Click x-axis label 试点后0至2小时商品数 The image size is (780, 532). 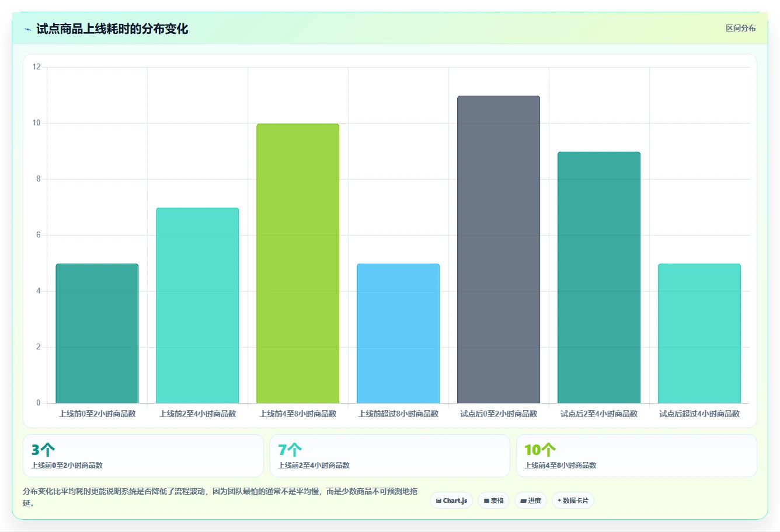(x=499, y=414)
